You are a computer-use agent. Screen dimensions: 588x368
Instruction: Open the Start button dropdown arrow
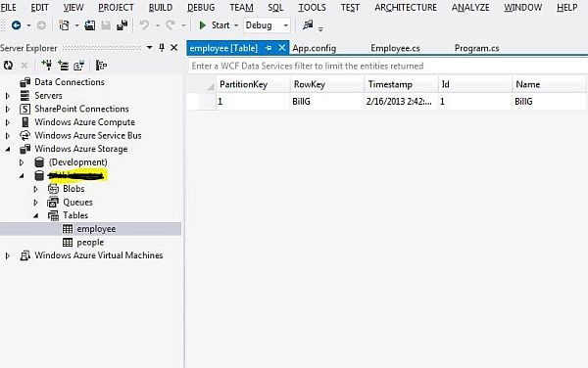point(236,25)
